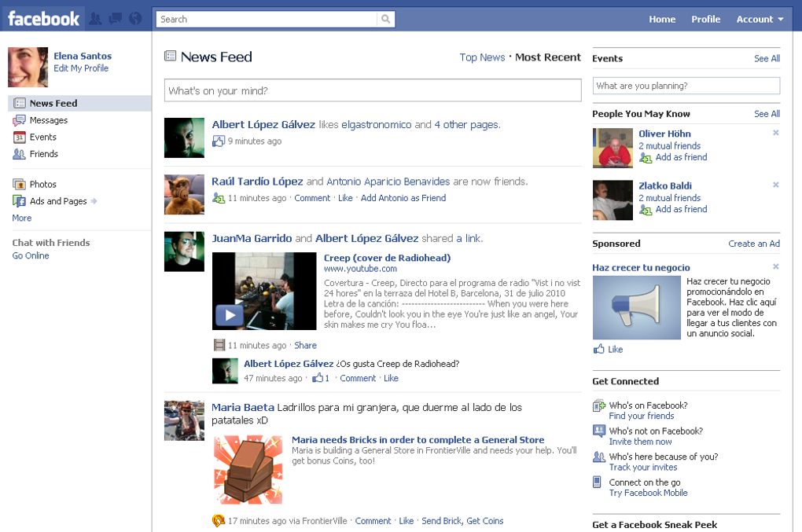Click Share under Creep video
802x532 pixels.
click(x=305, y=346)
